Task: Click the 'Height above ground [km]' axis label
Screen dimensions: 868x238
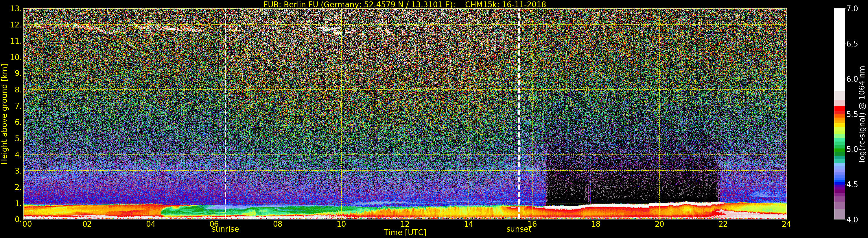Action: 4,114
